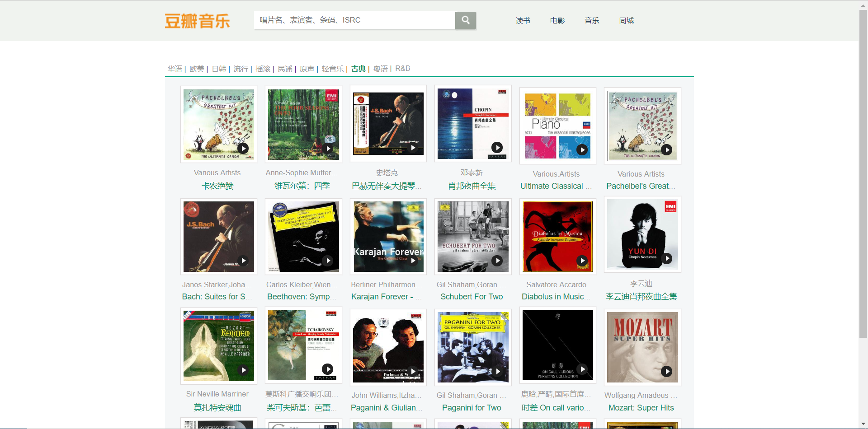The image size is (868, 429).
Task: Play the Diabolus in Musica preview
Action: (582, 261)
